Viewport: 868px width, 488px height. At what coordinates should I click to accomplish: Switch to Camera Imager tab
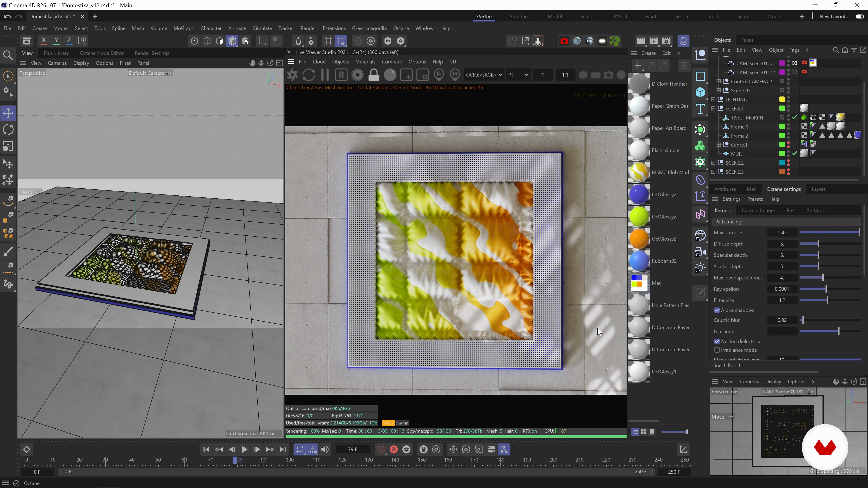(758, 211)
